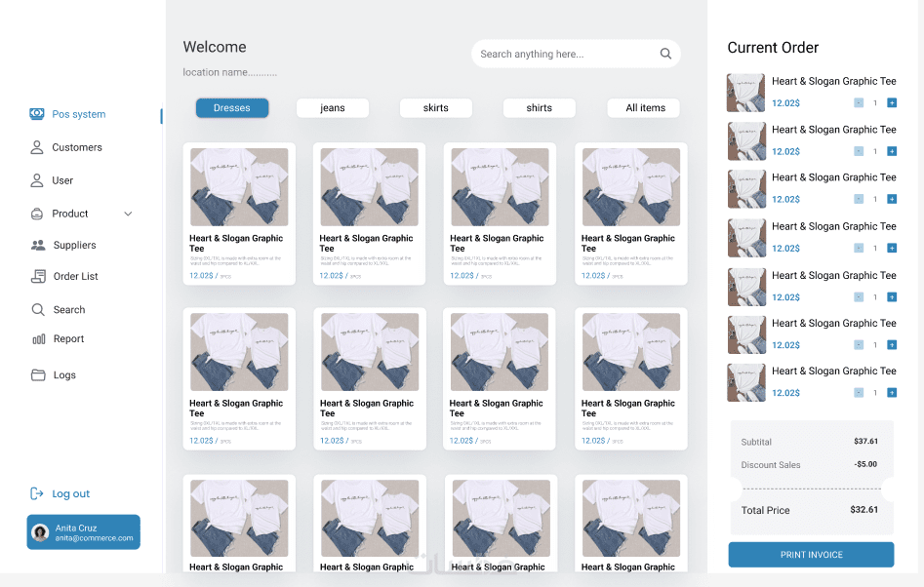
Task: Click the Product sidebar icon
Action: pyautogui.click(x=36, y=214)
